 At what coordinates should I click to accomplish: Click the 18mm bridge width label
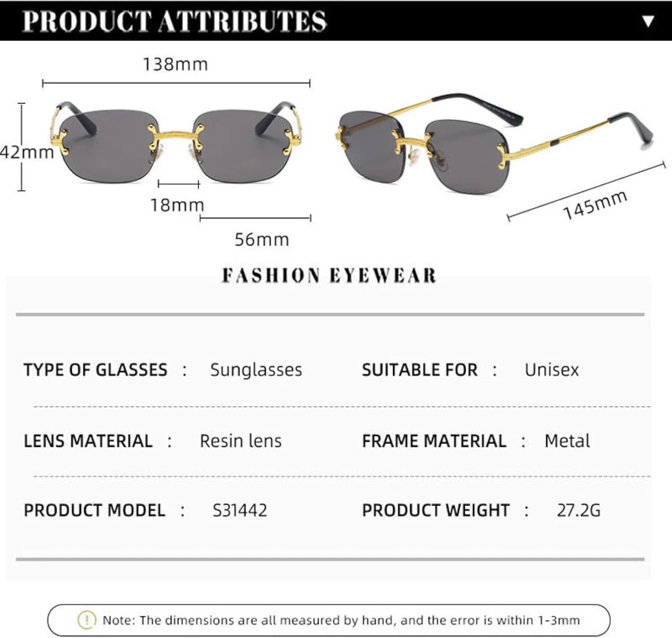[177, 205]
